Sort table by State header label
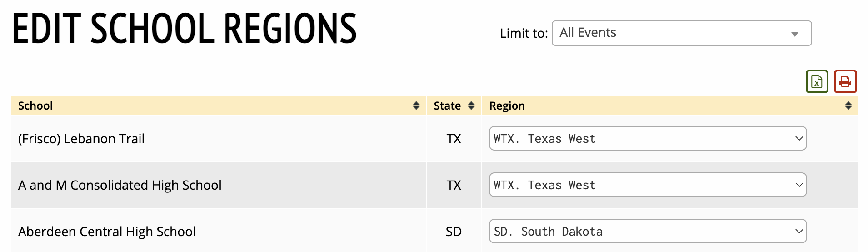This screenshot has height=252, width=868. (x=447, y=106)
